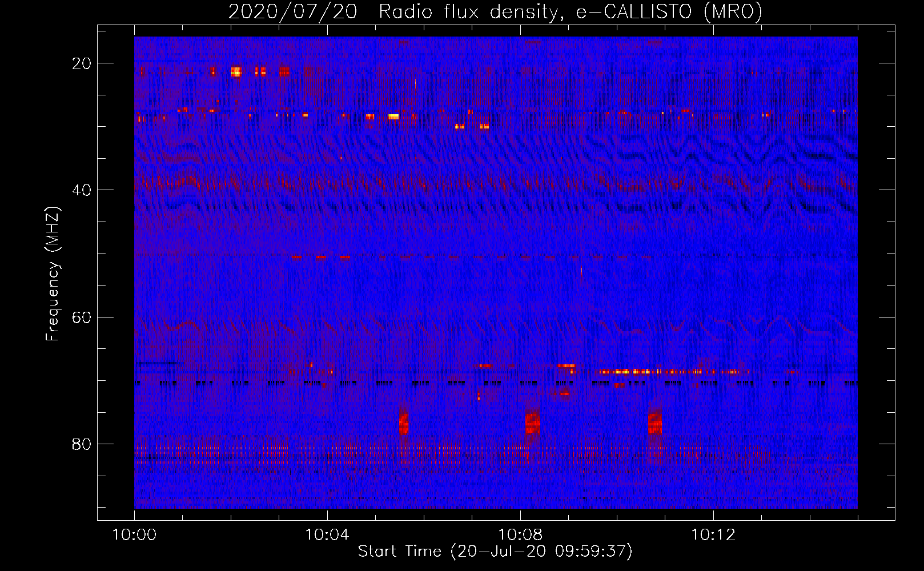This screenshot has height=571, width=924.
Task: Click the first red burst near 10:05:30
Action: (x=404, y=424)
